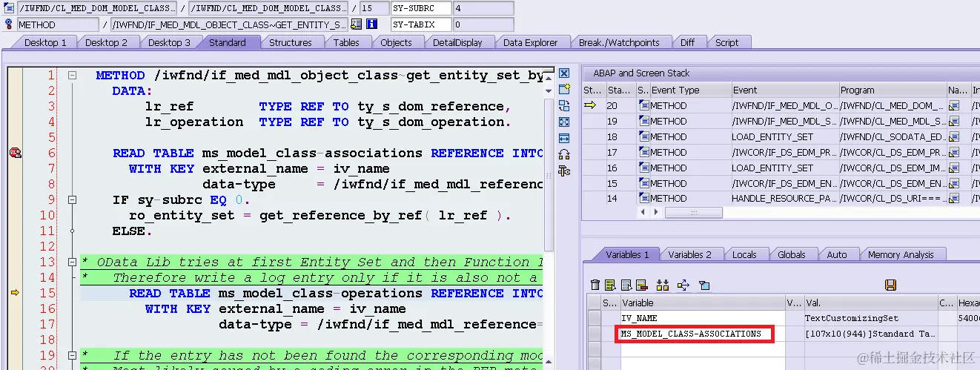Switch to Desktop 3 tab
The height and width of the screenshot is (370, 980).
click(168, 42)
